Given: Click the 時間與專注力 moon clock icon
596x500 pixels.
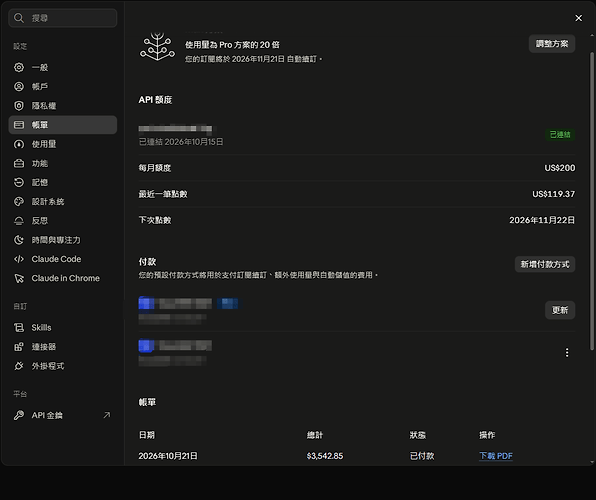Looking at the screenshot, I should click(x=19, y=240).
